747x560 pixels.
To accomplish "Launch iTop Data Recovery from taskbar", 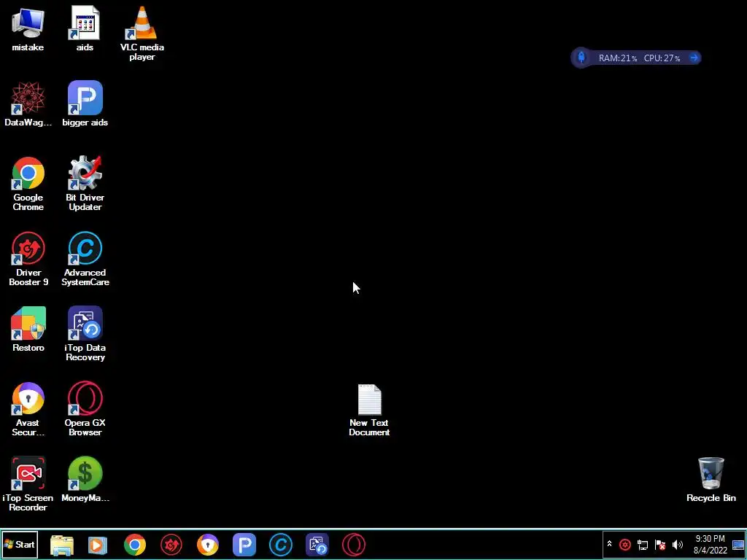I will (x=317, y=545).
